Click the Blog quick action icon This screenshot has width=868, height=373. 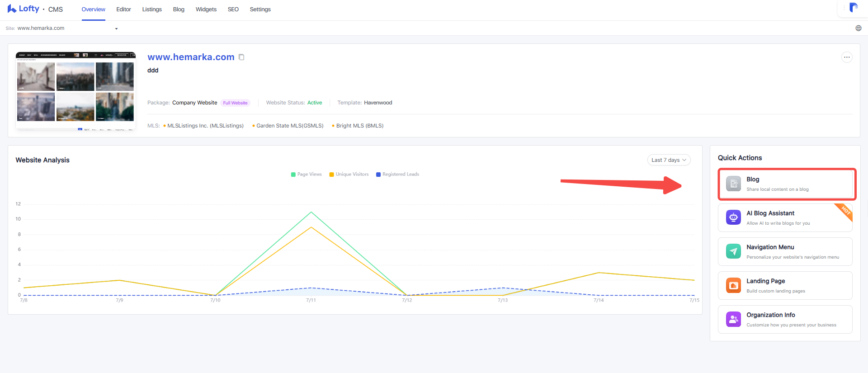point(733,184)
